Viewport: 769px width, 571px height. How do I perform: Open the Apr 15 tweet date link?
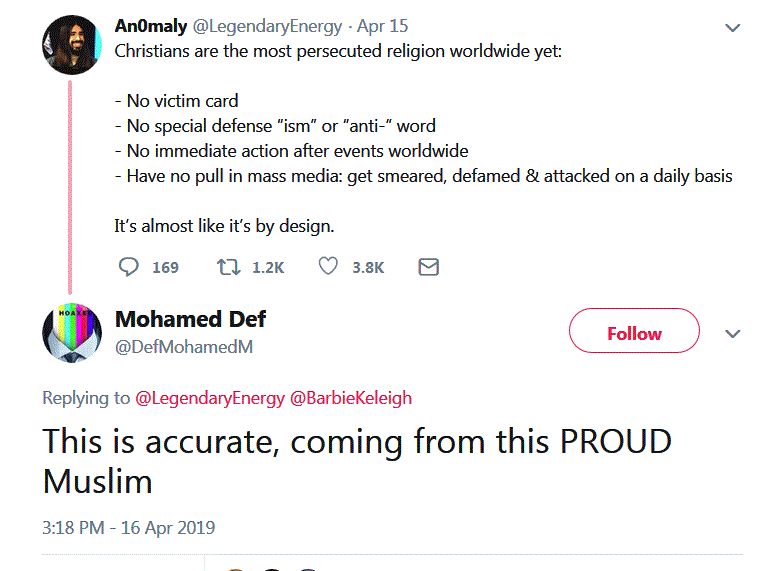pos(382,26)
